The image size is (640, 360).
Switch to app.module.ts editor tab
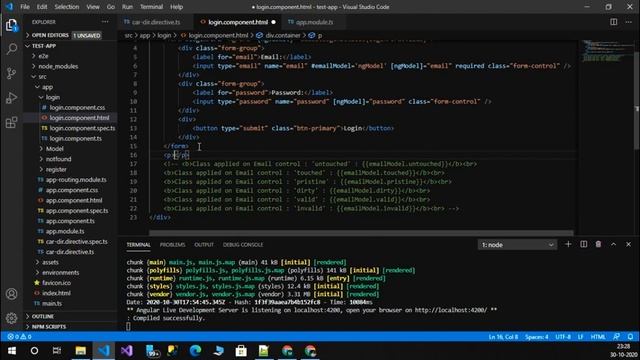[x=314, y=22]
